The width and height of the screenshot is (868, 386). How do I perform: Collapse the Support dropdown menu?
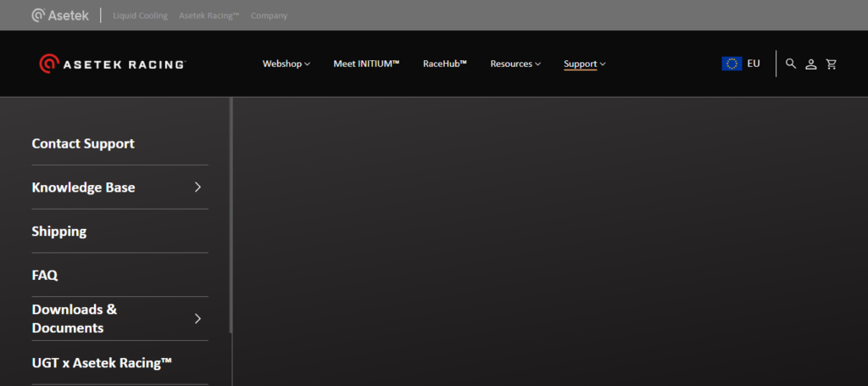(x=585, y=64)
